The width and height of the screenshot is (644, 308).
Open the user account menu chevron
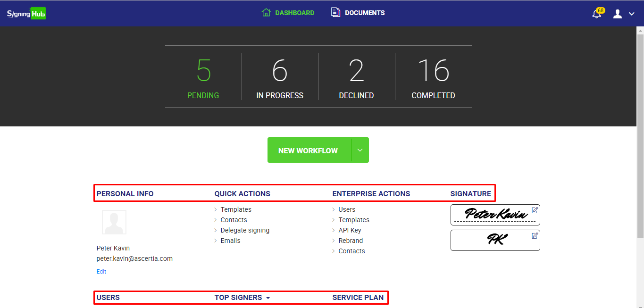[x=632, y=14]
